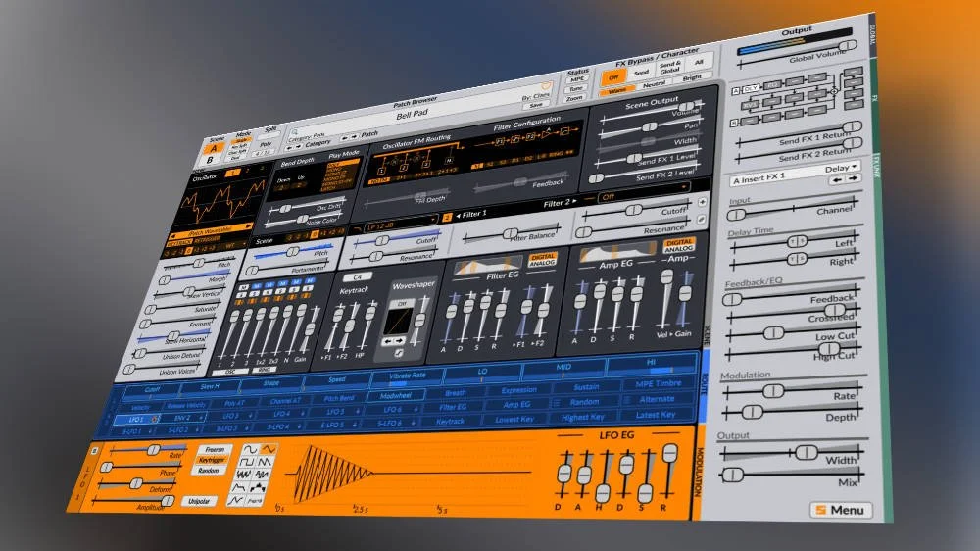Screen dimensions: 980x551
Task: Click the delay Feedback slider
Action: pyautogui.click(x=794, y=296)
